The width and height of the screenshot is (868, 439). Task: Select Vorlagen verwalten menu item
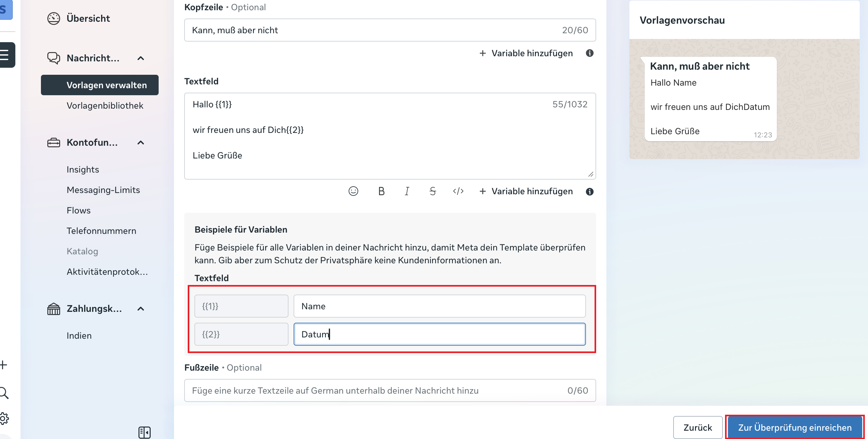click(100, 85)
